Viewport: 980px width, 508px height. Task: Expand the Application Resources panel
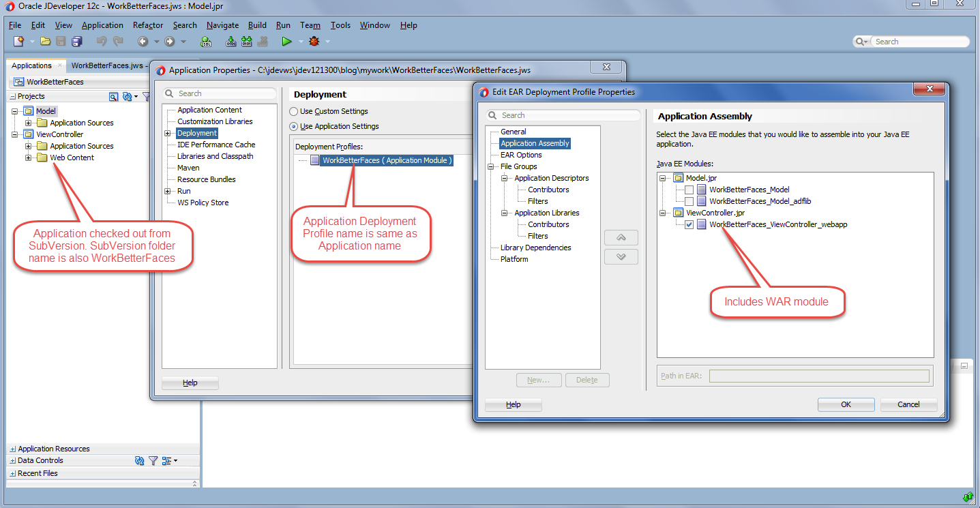point(13,449)
